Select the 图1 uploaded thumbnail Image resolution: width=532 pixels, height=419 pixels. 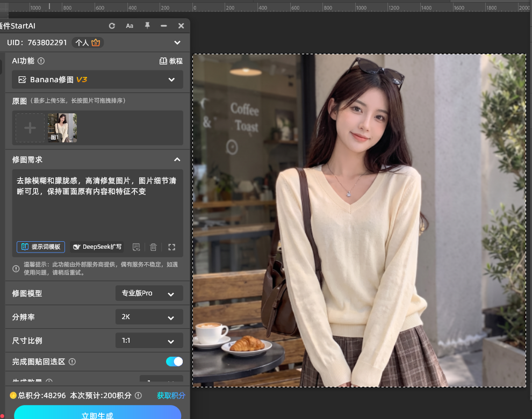click(62, 128)
